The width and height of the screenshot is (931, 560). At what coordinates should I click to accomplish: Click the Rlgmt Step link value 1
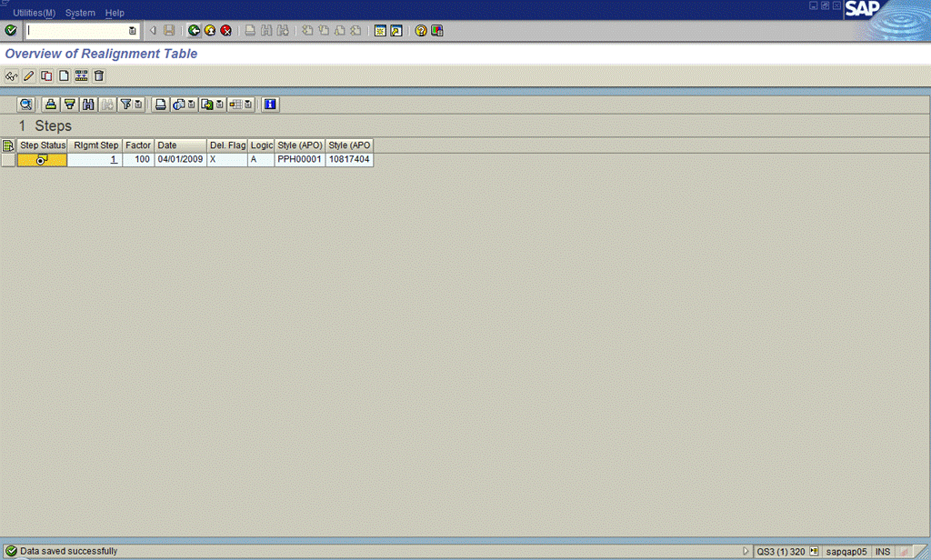114,160
